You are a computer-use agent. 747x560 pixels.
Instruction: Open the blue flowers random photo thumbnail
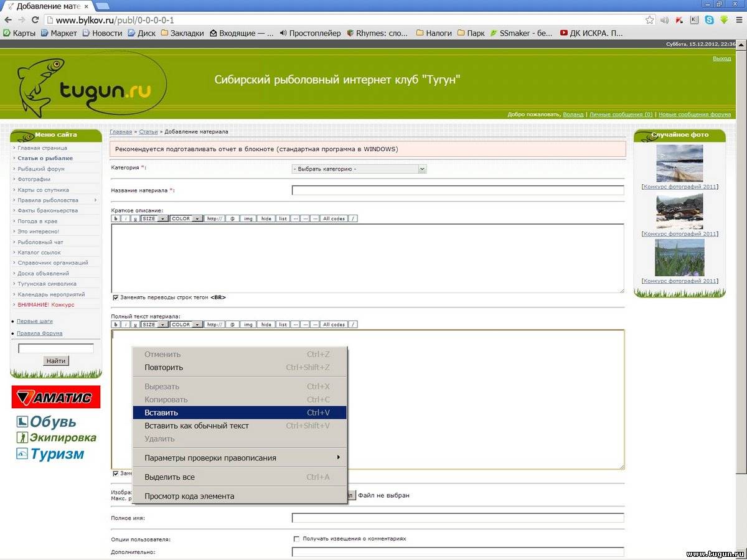click(680, 258)
